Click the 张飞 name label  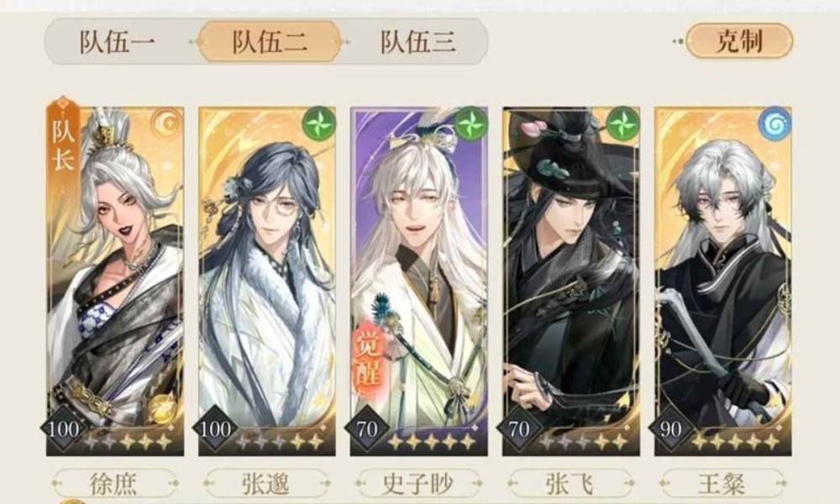pos(570,483)
